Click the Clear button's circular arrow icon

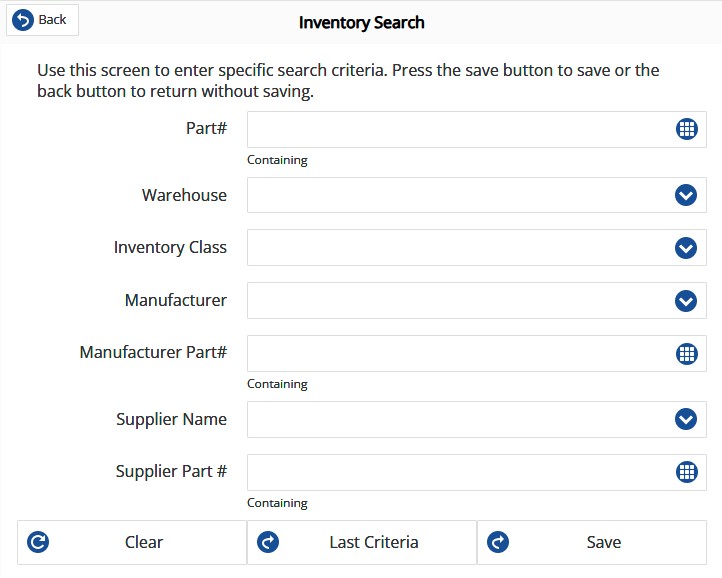point(39,542)
